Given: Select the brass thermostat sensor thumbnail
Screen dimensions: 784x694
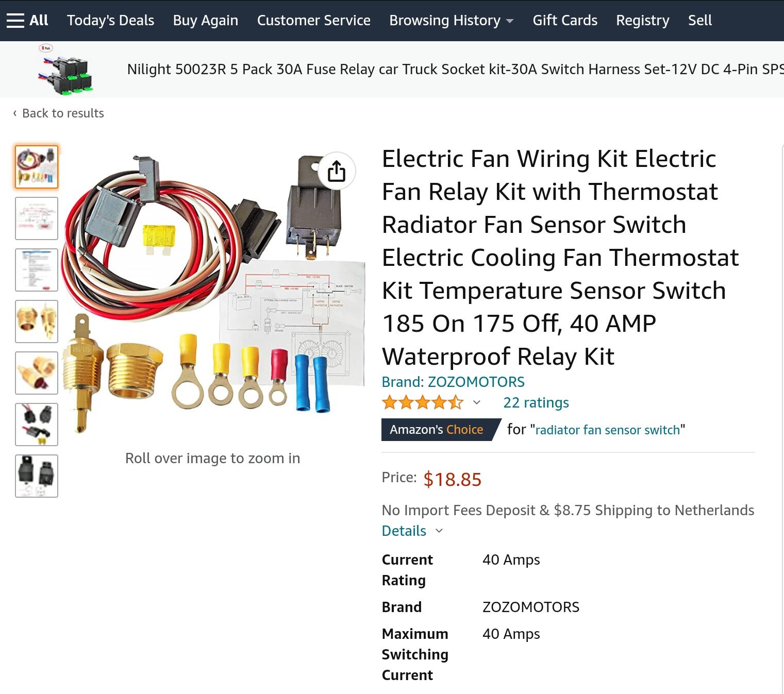Looking at the screenshot, I should [x=37, y=321].
